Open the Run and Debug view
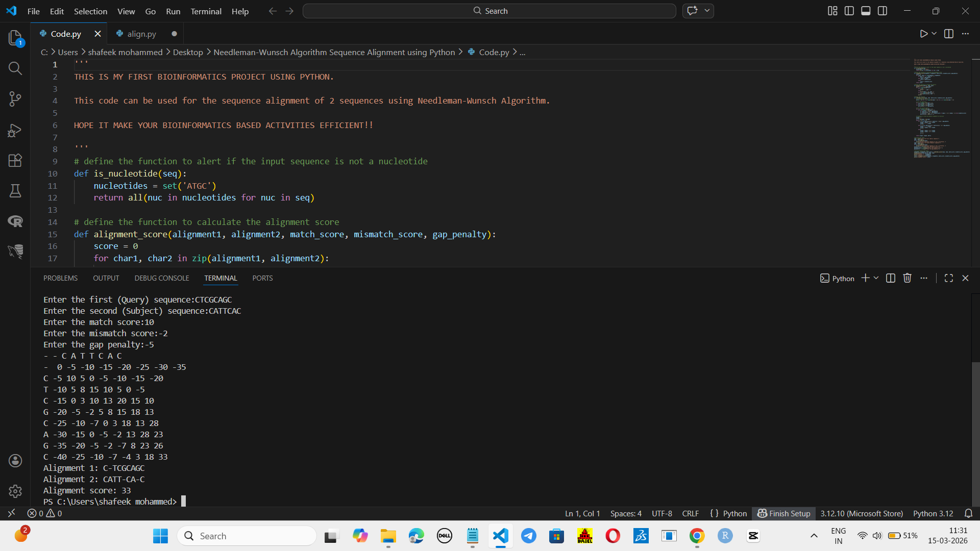This screenshot has width=980, height=551. point(15,131)
